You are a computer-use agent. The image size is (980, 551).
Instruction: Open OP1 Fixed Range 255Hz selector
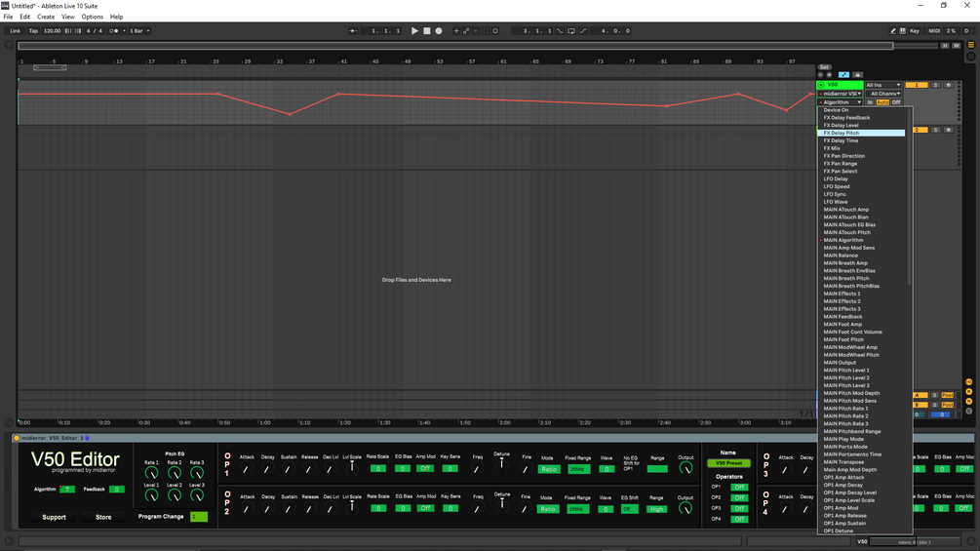tap(578, 469)
